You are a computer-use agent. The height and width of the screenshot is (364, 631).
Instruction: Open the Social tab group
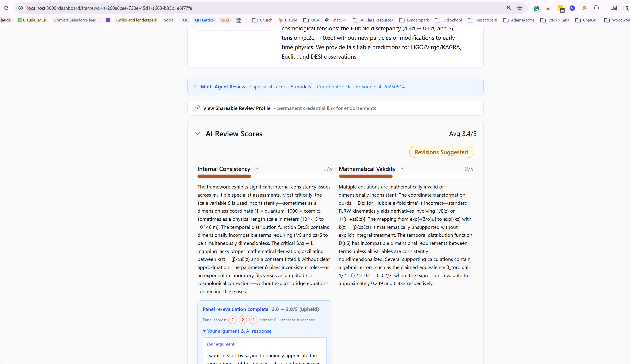click(169, 20)
